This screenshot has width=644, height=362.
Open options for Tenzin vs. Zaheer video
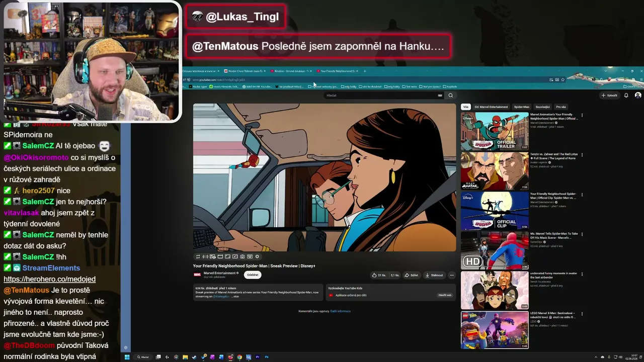pos(582,155)
